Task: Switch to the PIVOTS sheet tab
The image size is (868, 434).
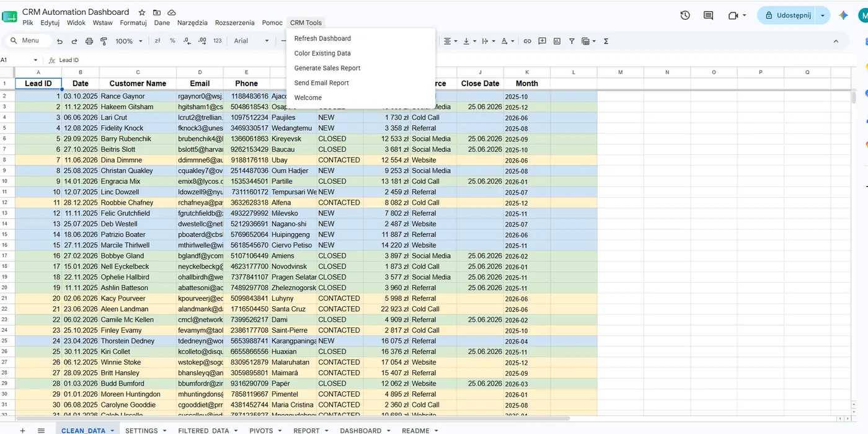Action: (261, 430)
